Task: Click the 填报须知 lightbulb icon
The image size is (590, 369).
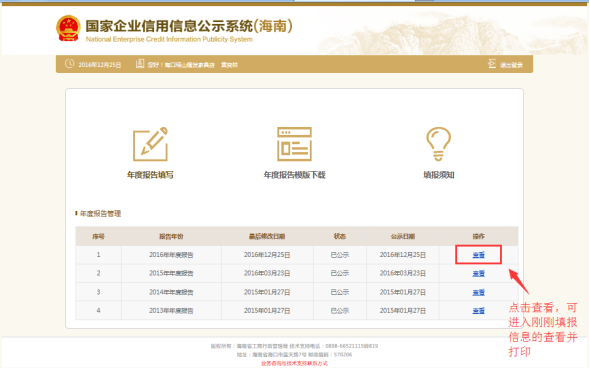Action: pyautogui.click(x=438, y=144)
